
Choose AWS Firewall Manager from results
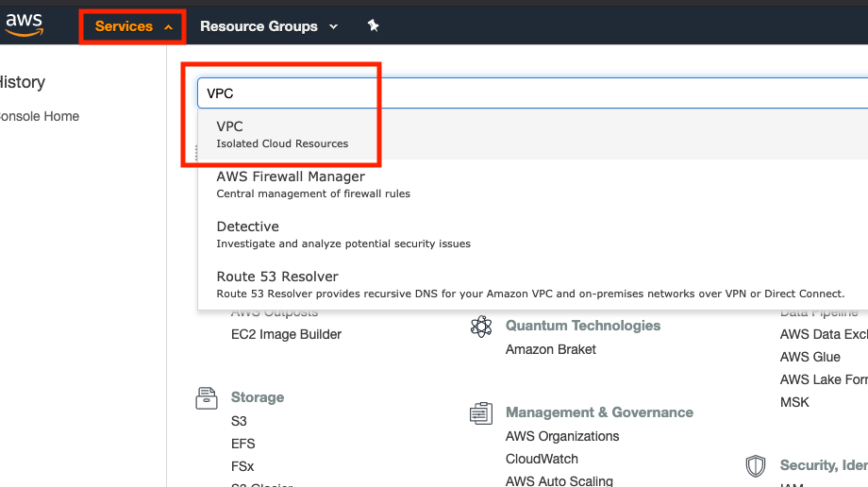(291, 184)
